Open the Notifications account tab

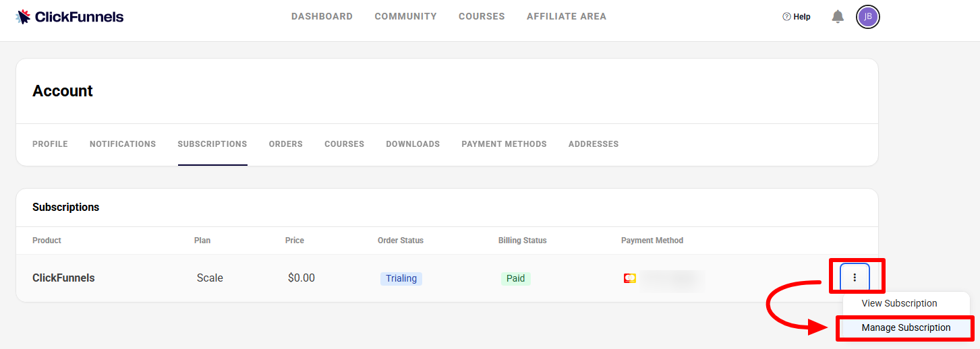(x=123, y=144)
